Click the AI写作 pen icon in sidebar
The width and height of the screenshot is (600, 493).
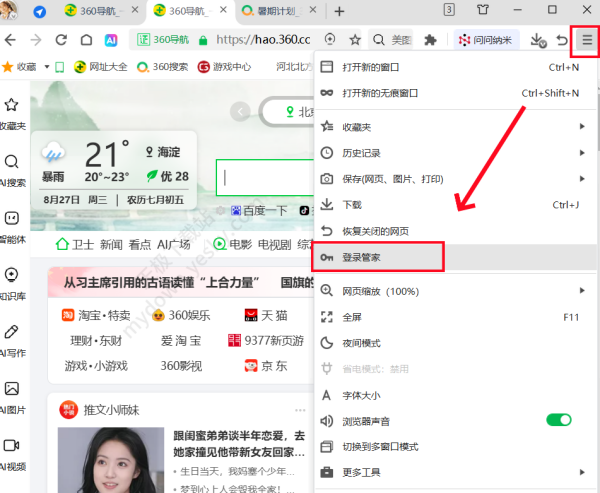13,333
